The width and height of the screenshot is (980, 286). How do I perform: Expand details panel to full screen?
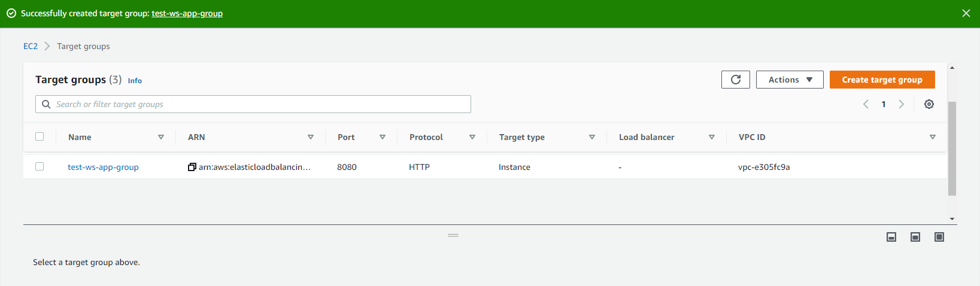click(939, 237)
